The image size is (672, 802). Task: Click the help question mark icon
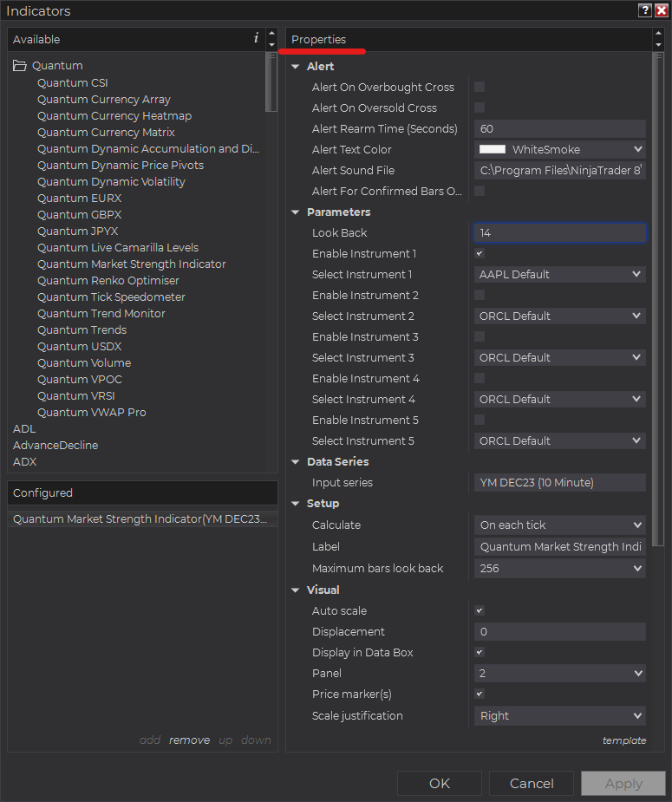click(645, 10)
